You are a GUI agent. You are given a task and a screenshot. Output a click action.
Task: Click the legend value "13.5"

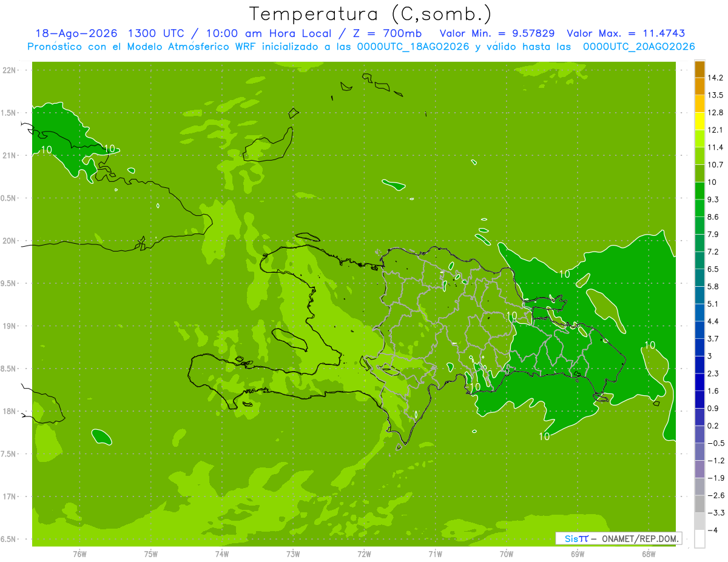click(x=716, y=95)
